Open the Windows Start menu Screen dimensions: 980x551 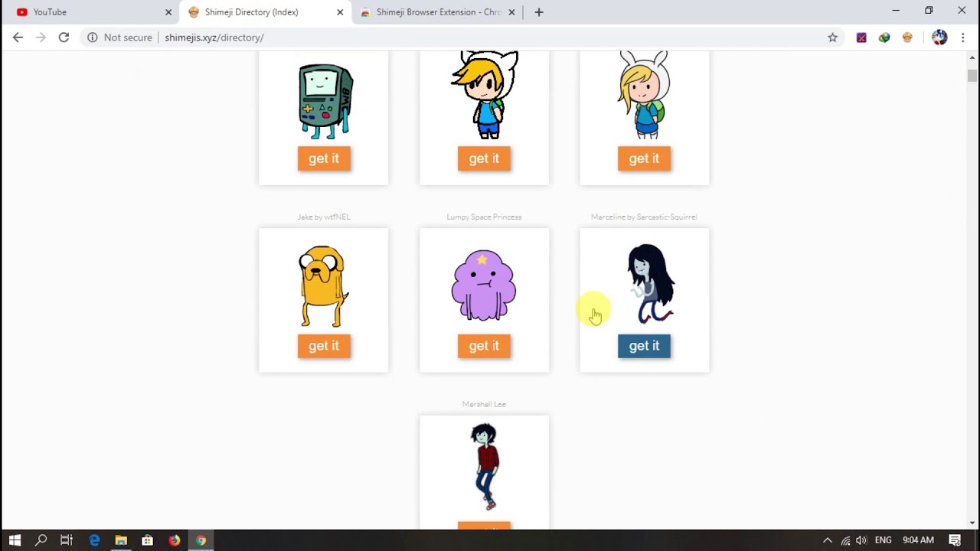click(15, 540)
